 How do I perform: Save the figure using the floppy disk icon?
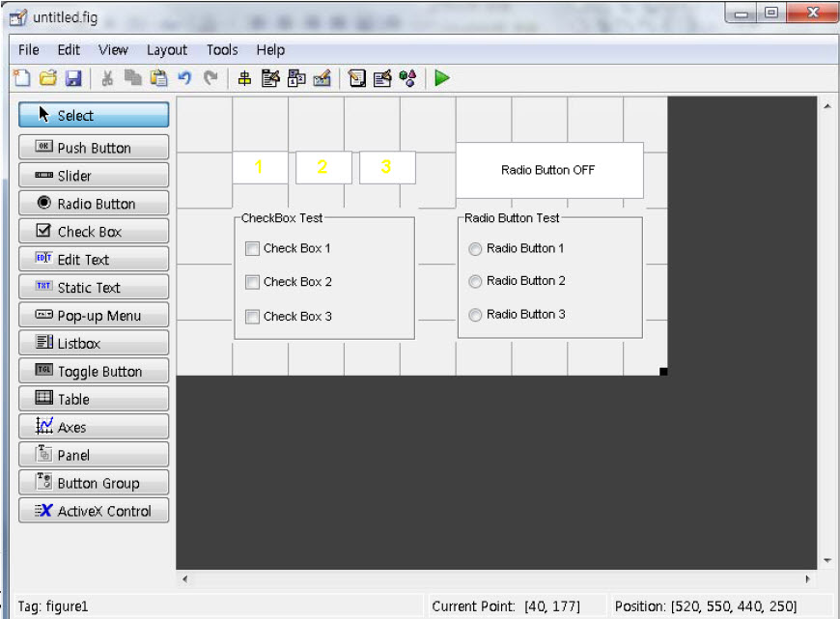[x=73, y=78]
